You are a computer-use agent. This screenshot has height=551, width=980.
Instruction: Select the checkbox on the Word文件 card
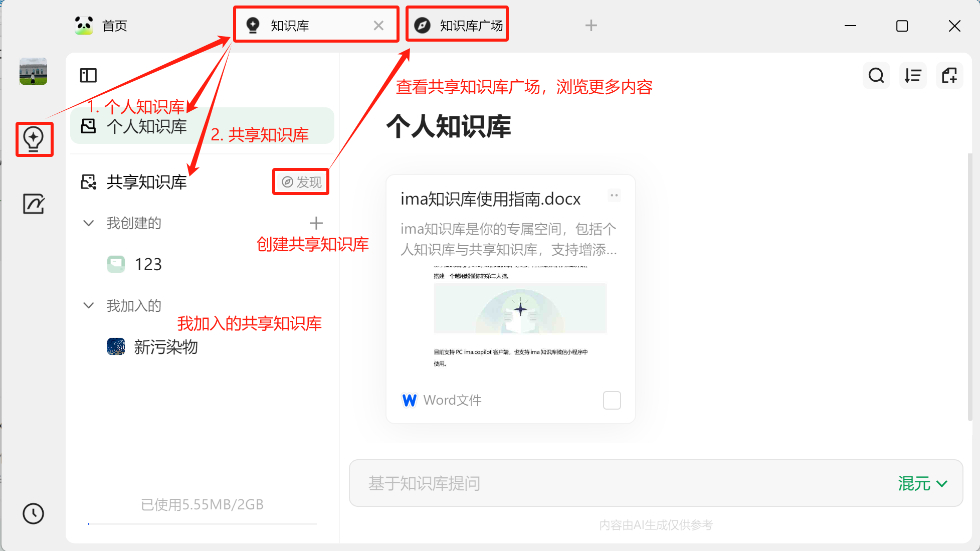point(612,400)
